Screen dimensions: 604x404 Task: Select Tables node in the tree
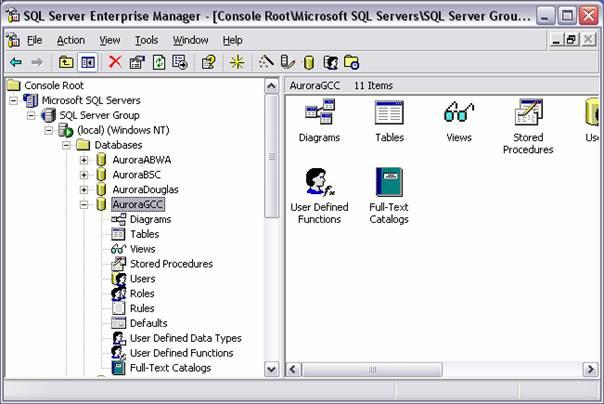(x=144, y=234)
